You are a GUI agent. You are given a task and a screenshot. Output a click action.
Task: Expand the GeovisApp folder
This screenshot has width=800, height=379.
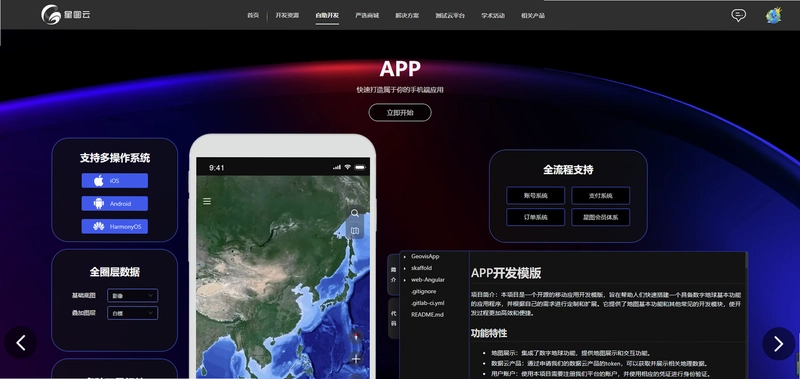pos(421,257)
